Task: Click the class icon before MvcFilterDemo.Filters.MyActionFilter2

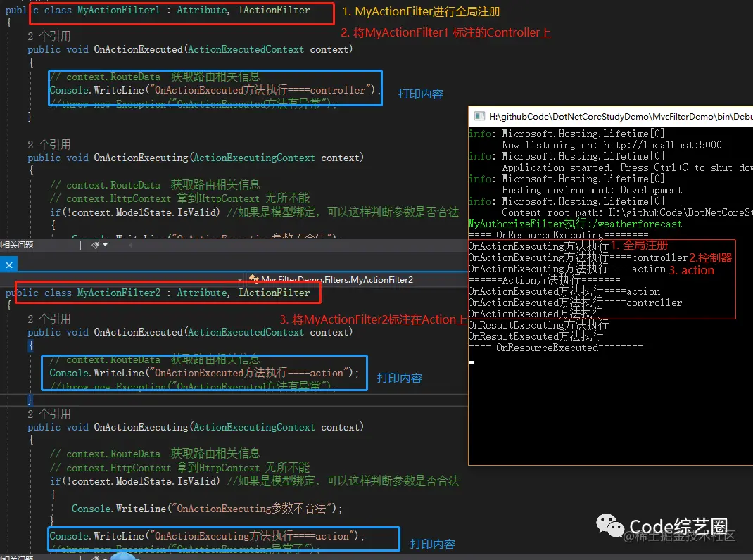Action: (x=254, y=279)
